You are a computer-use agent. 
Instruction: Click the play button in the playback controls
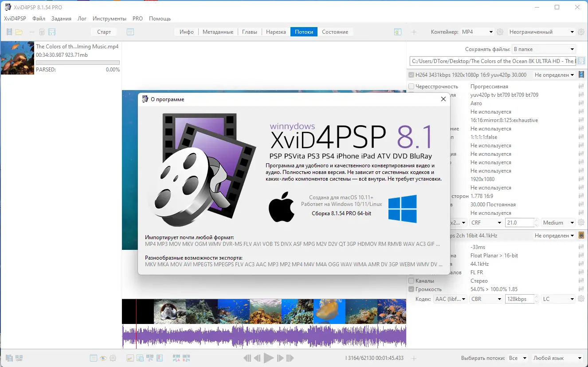269,358
